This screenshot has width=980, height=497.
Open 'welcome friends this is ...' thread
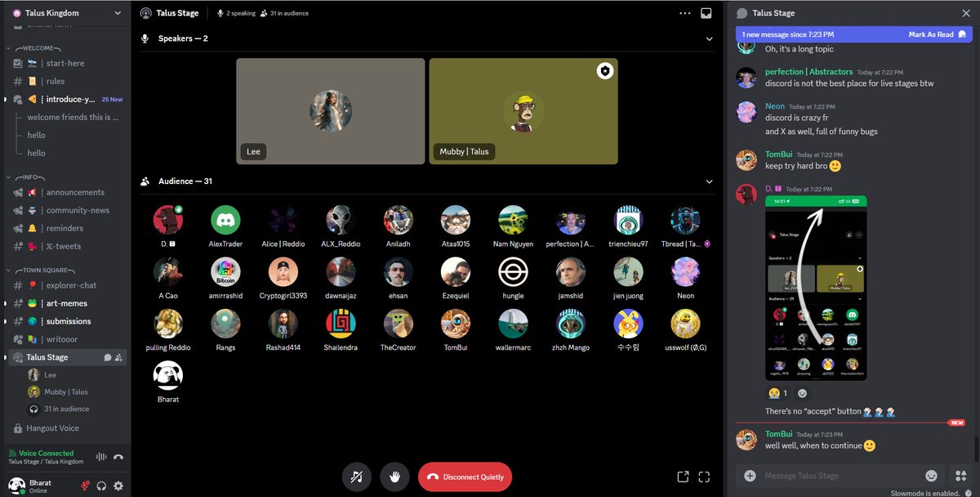pos(73,117)
